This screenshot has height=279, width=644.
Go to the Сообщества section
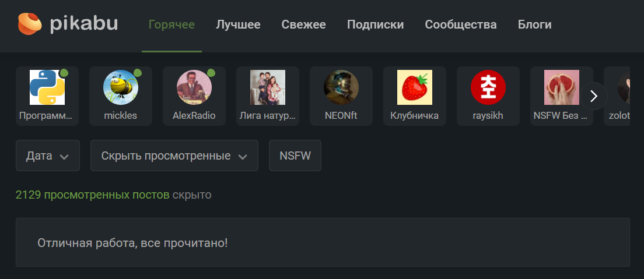(461, 24)
